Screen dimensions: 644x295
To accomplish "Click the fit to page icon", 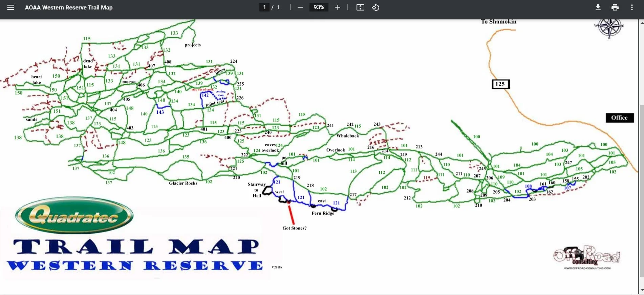I will coord(360,7).
